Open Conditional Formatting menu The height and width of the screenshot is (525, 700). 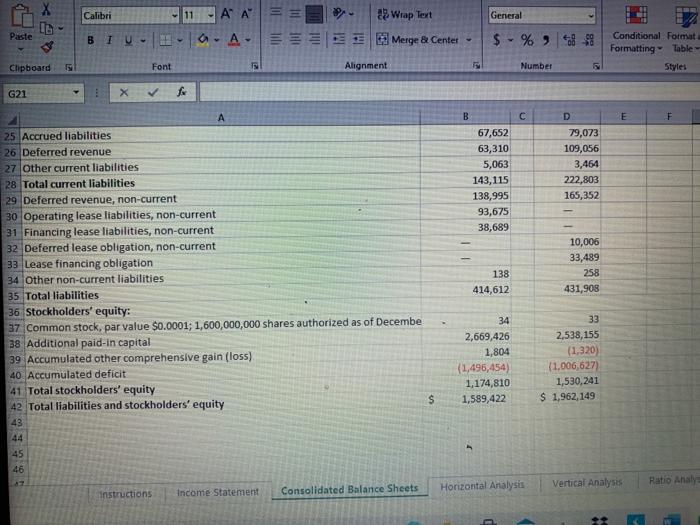[x=636, y=29]
